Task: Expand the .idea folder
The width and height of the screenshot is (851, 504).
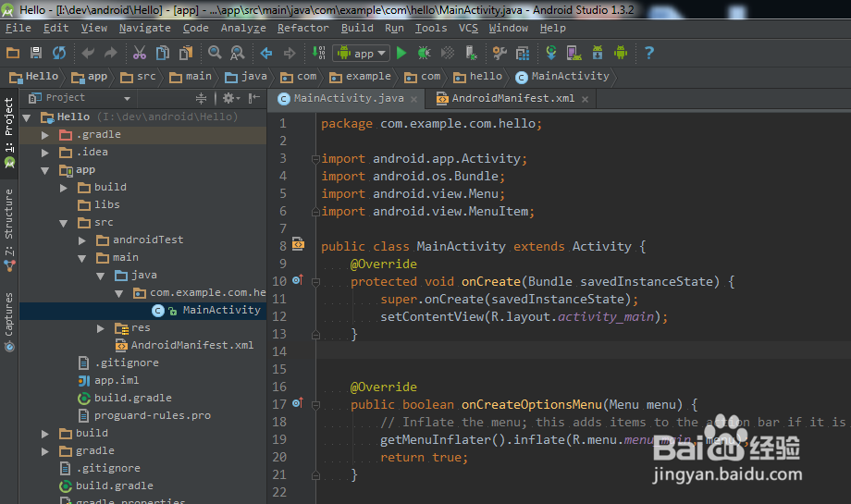Action: [x=45, y=153]
